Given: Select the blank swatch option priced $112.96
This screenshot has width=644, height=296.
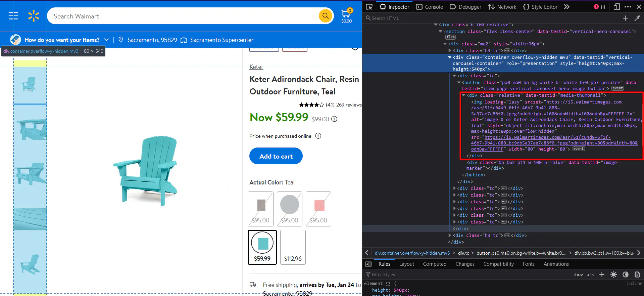Looking at the screenshot, I should tap(293, 247).
